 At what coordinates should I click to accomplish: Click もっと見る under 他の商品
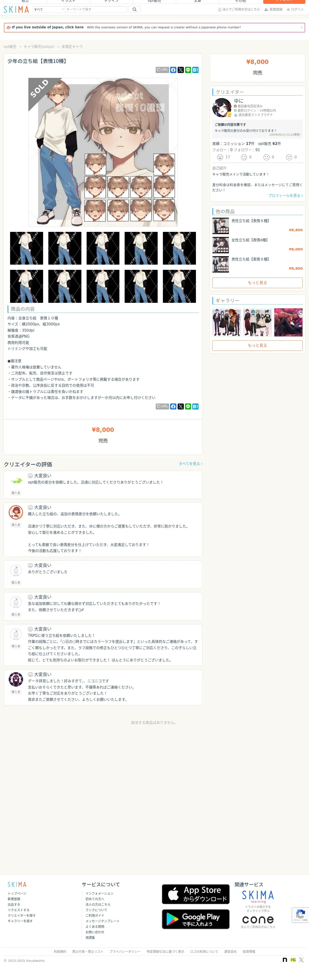pos(257,283)
